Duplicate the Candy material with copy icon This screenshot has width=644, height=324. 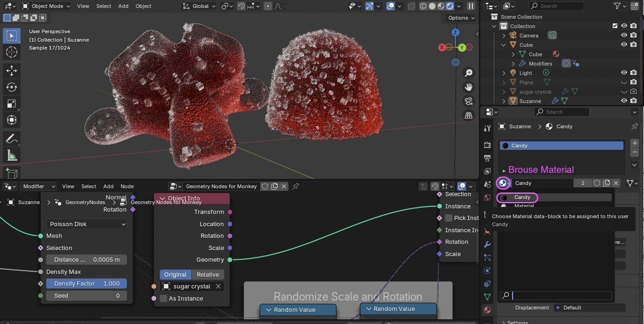point(607,183)
